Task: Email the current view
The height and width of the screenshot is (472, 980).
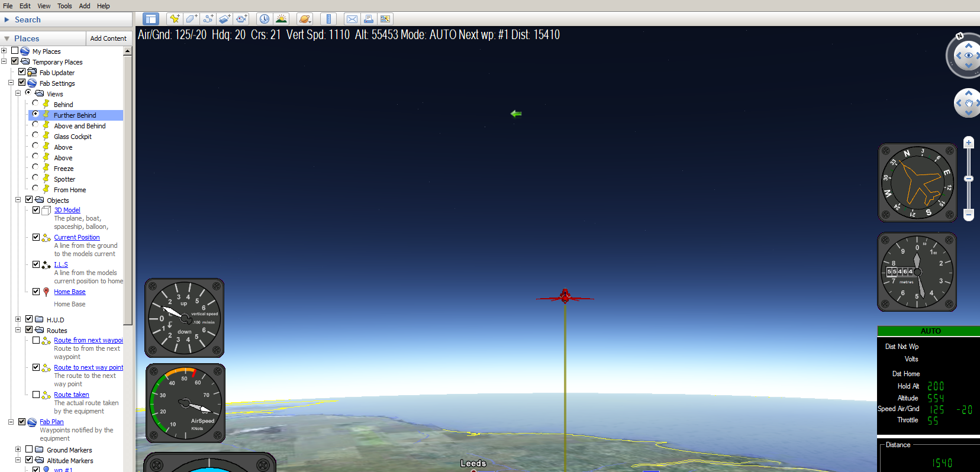Action: pos(352,19)
